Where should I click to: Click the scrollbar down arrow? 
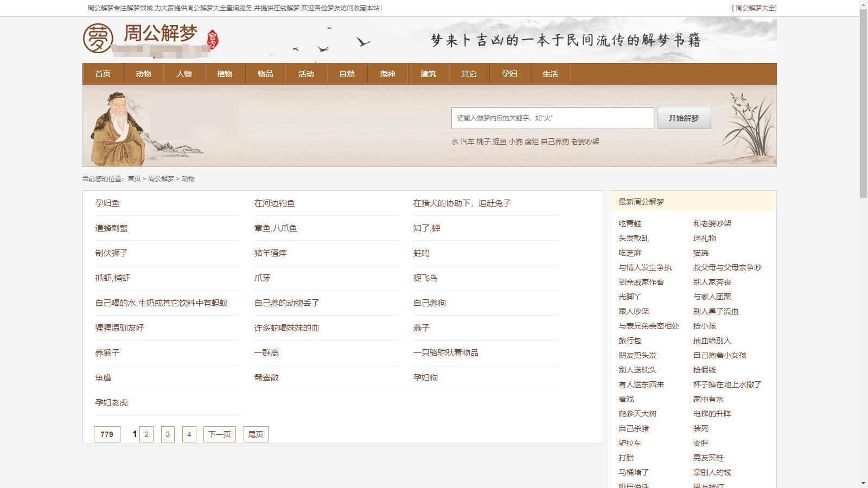(863, 483)
